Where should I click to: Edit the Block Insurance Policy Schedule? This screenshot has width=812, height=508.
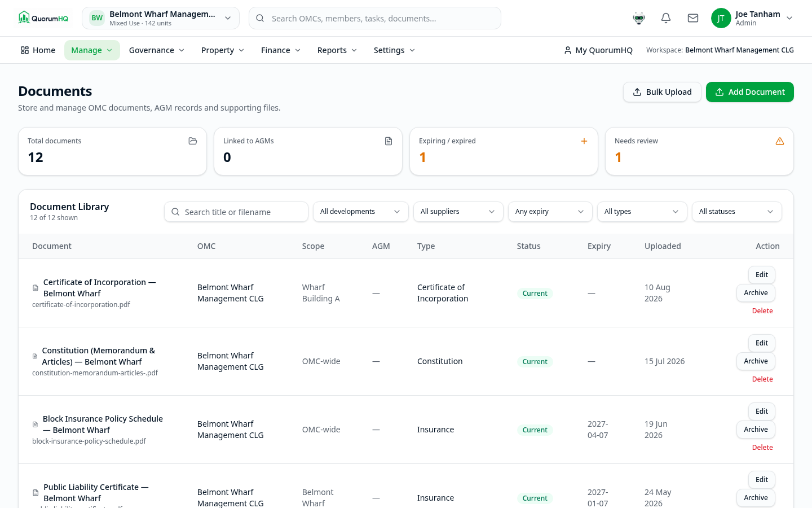point(762,411)
